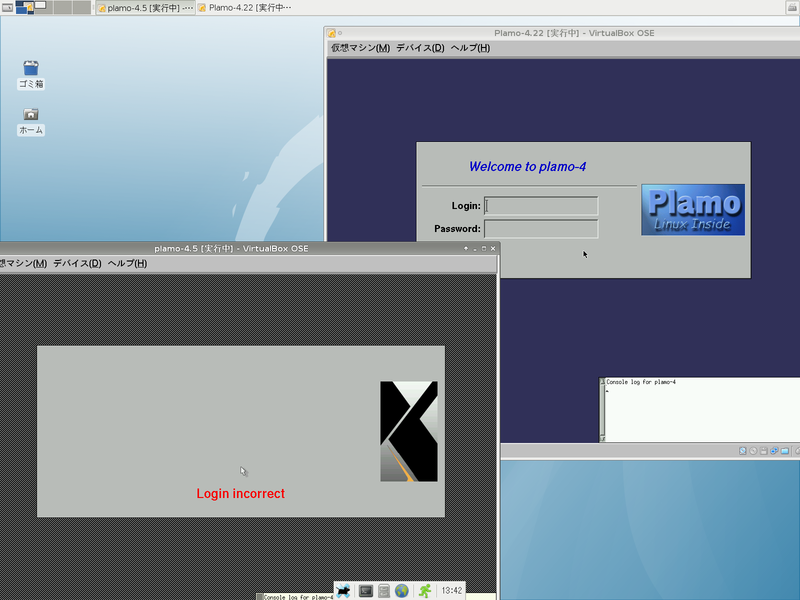The height and width of the screenshot is (600, 800).
Task: Click the 13:42 clock in the panel
Action: 452,591
